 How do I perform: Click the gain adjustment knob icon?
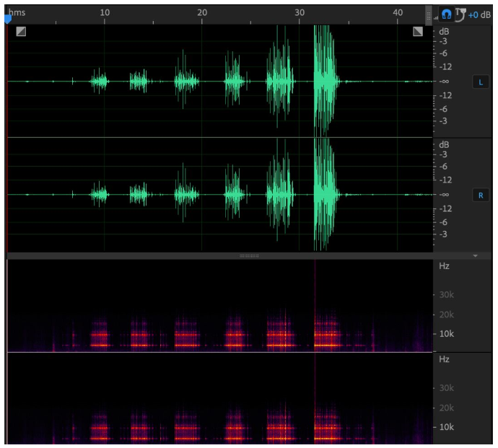pos(460,14)
